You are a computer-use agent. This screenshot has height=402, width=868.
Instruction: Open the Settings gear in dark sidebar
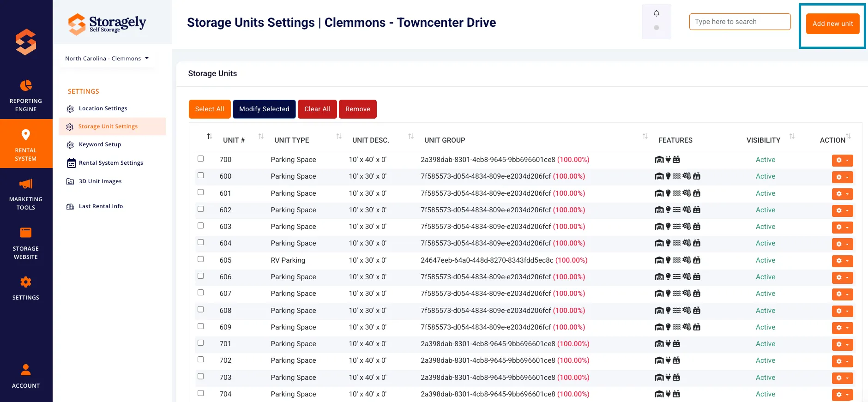[x=26, y=288]
